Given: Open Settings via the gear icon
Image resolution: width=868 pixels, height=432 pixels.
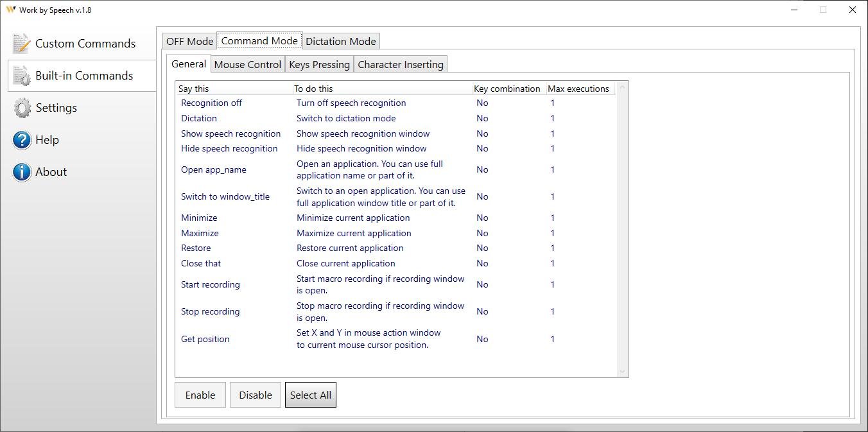Looking at the screenshot, I should pyautogui.click(x=22, y=108).
